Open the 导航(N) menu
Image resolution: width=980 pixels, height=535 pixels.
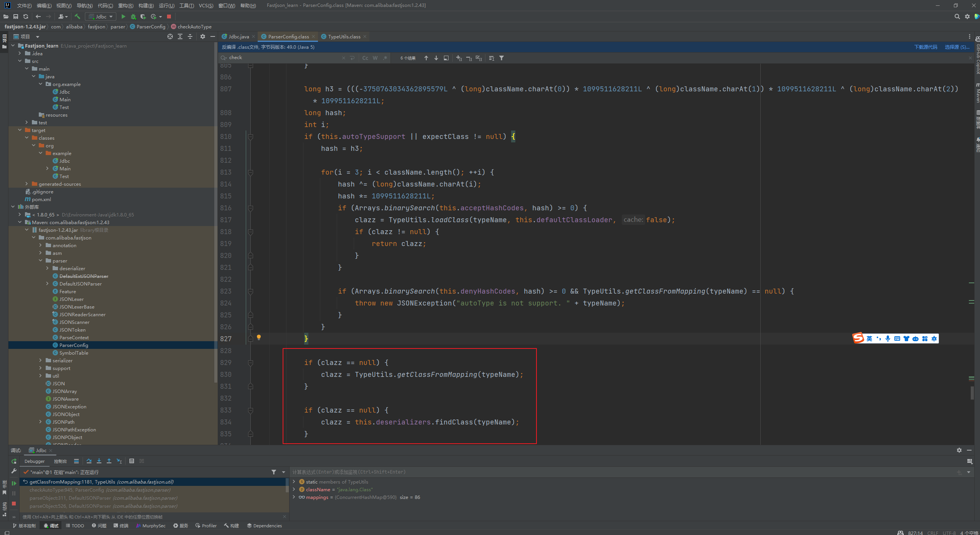point(84,5)
